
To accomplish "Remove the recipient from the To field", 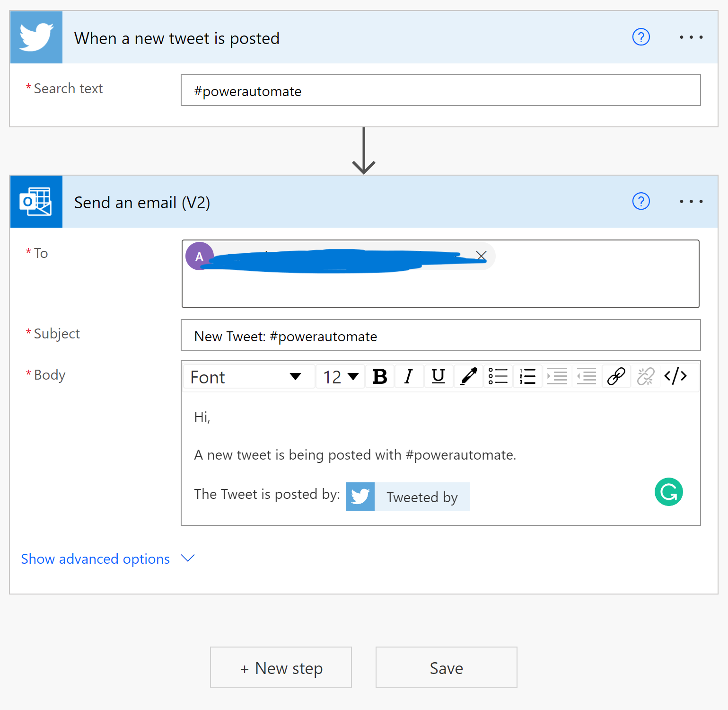I will pyautogui.click(x=481, y=256).
